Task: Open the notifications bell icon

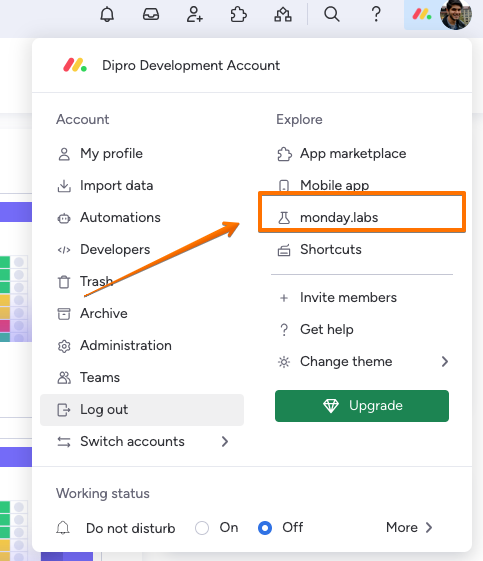Action: 107,15
